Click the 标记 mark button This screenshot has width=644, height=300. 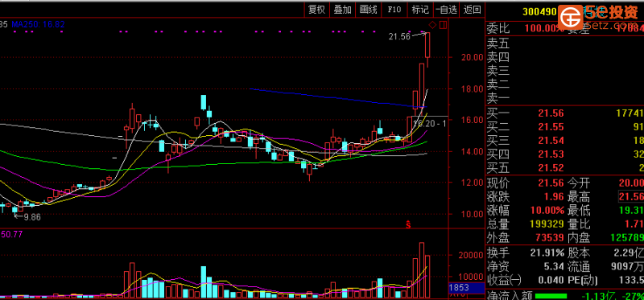click(x=420, y=10)
